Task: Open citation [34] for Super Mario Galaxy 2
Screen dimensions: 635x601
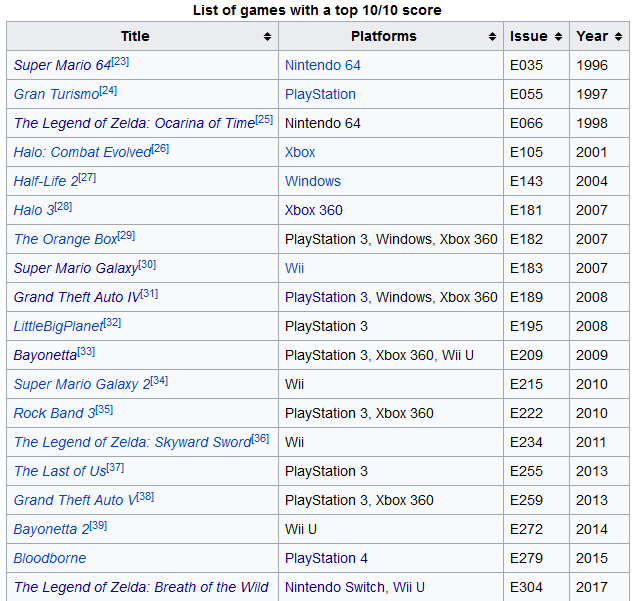Action: [x=159, y=380]
